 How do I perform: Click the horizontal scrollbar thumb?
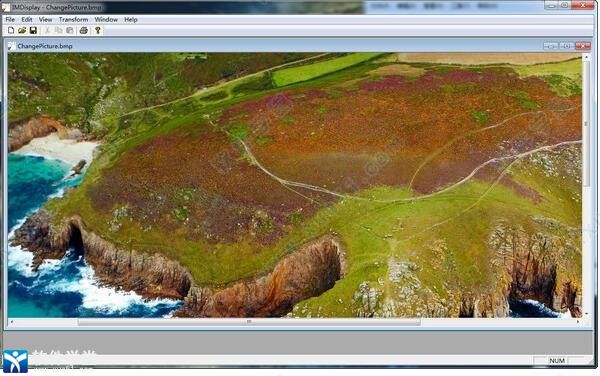[249, 322]
